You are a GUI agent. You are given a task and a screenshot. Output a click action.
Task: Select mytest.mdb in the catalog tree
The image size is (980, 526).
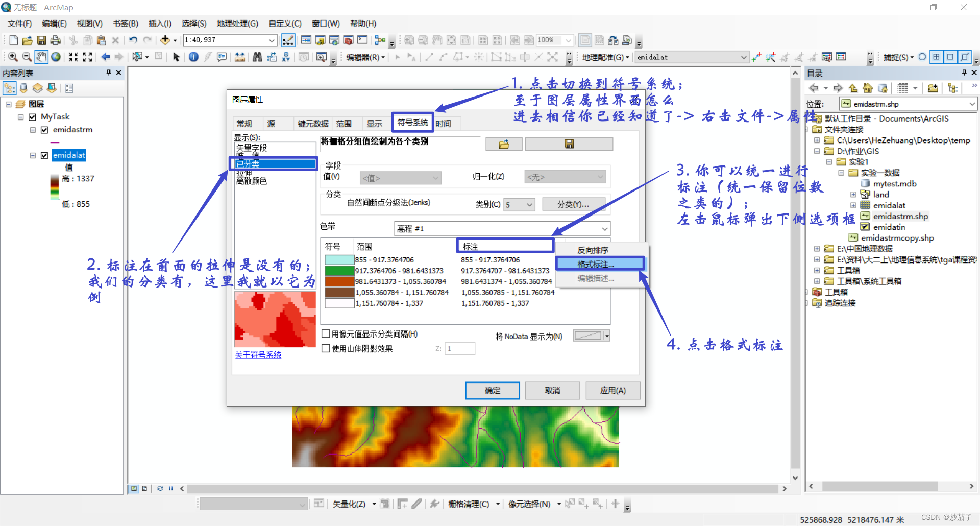click(894, 184)
